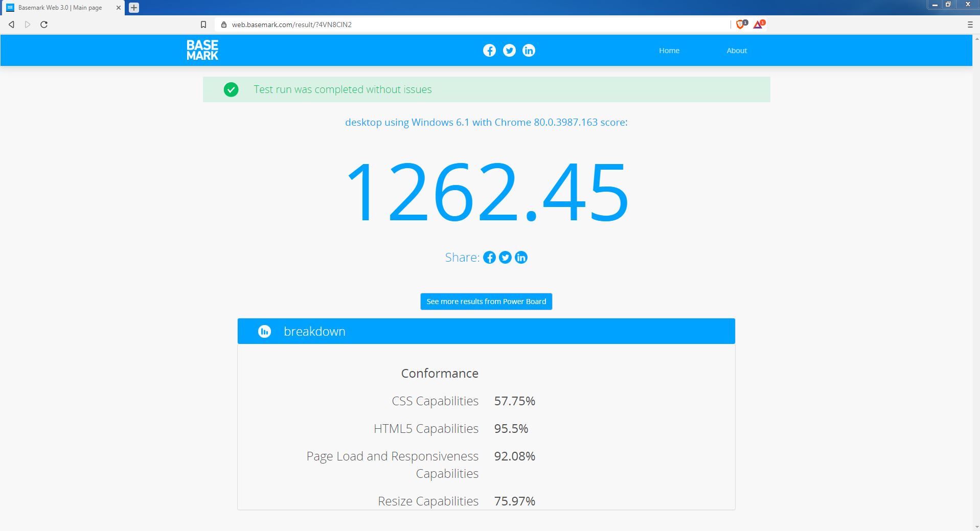Open Facebook page from header icon

pos(489,50)
